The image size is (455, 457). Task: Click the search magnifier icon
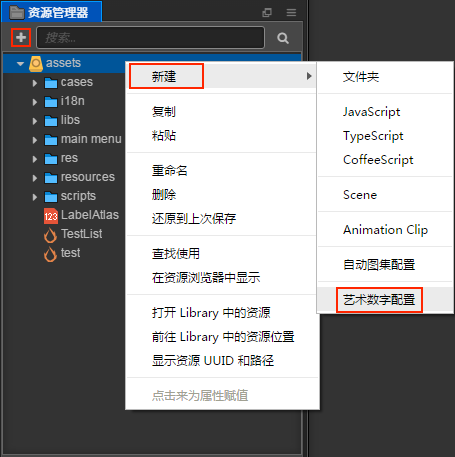[283, 38]
